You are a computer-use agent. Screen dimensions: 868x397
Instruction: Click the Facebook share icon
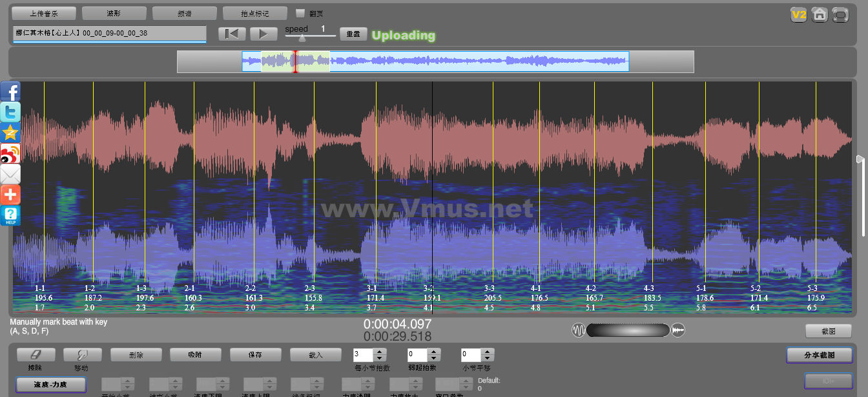click(x=10, y=91)
